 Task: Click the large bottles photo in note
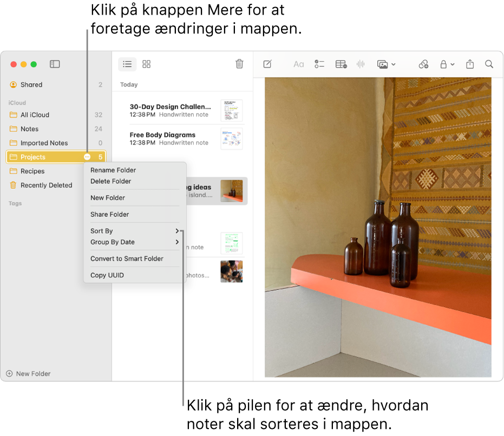tap(378, 227)
